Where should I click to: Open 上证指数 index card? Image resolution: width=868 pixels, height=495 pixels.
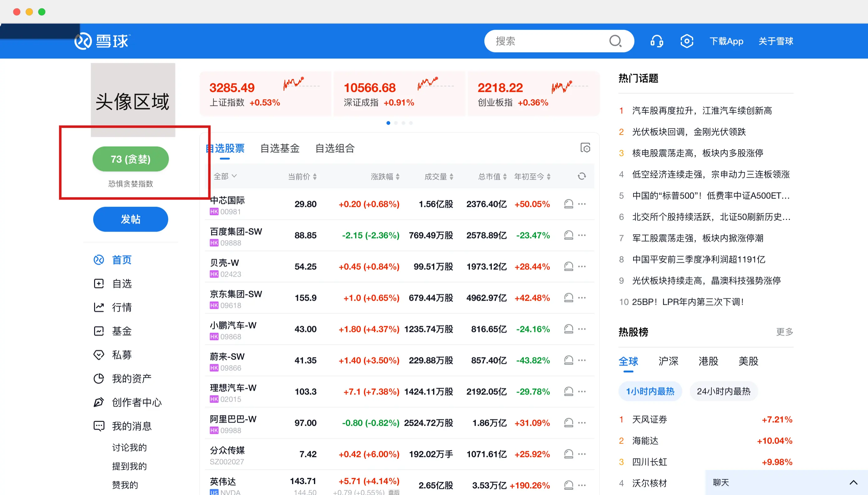(x=265, y=94)
